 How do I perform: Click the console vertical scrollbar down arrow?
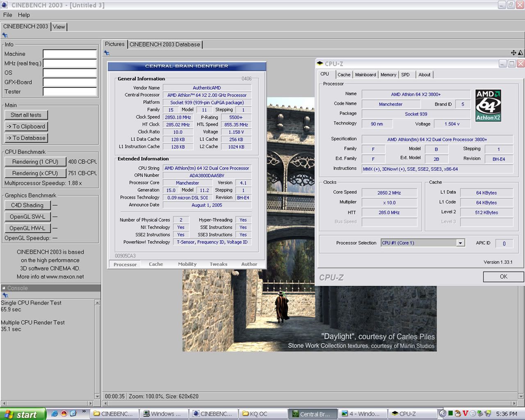[97, 396]
